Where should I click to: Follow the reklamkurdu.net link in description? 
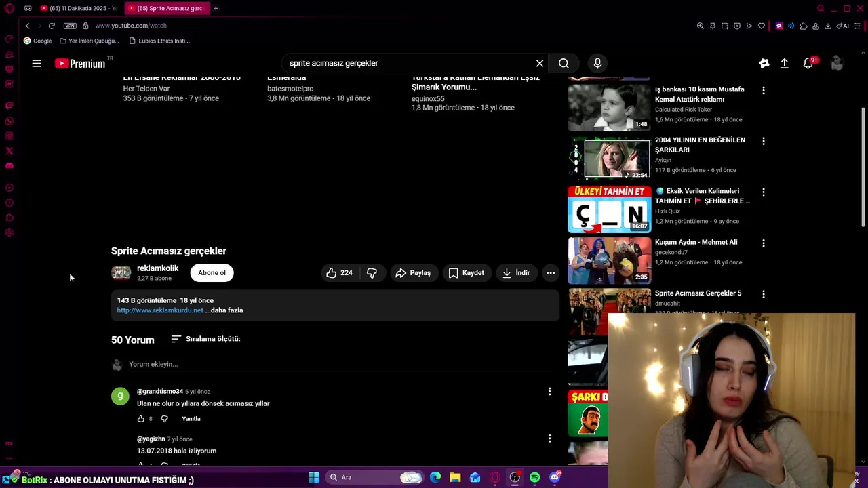click(x=160, y=310)
